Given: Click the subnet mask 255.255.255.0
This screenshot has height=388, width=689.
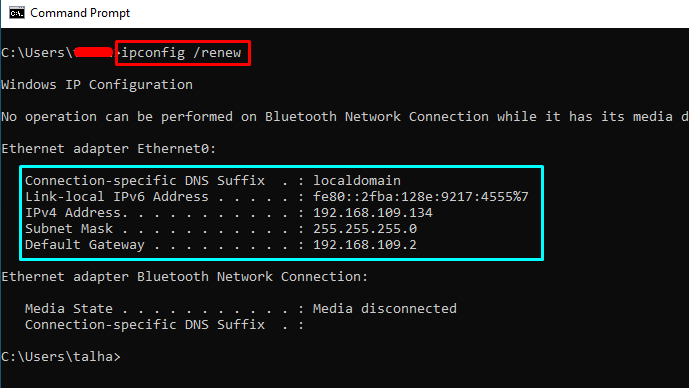Looking at the screenshot, I should point(365,228).
